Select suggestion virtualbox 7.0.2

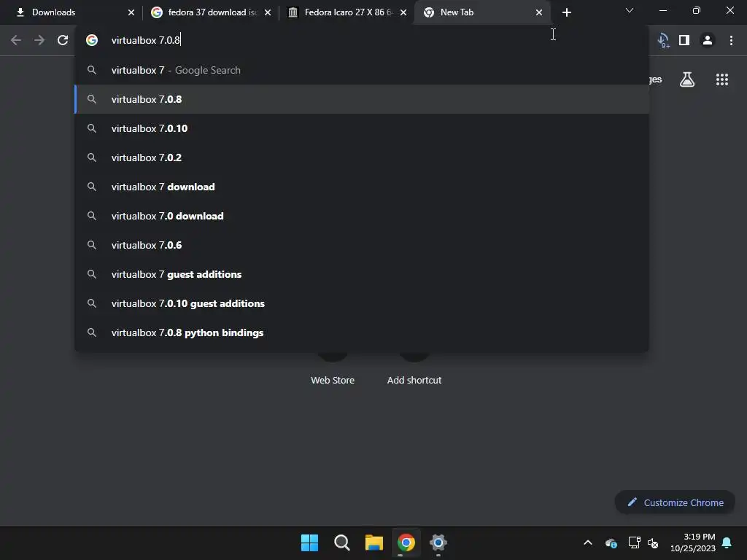362,157
